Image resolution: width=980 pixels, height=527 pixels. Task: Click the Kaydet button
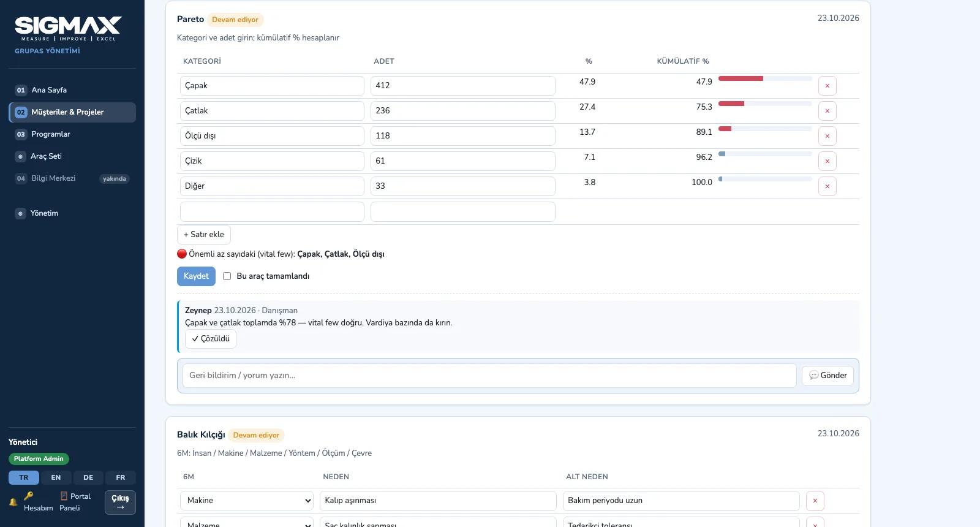pos(196,276)
